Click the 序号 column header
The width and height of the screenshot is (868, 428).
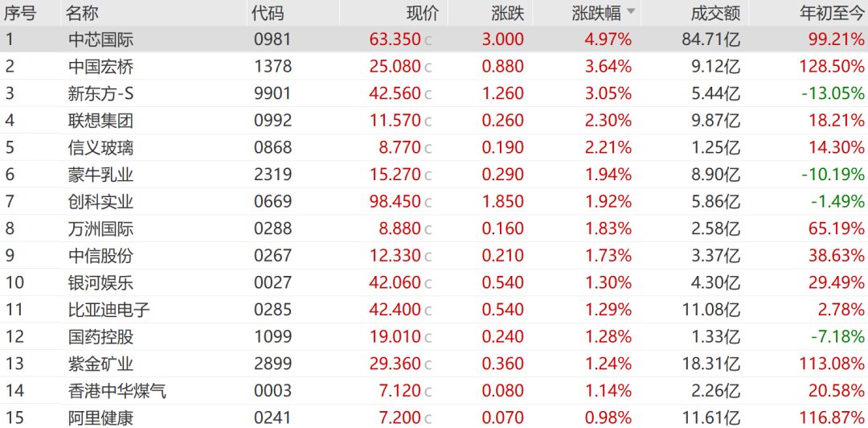tap(20, 13)
